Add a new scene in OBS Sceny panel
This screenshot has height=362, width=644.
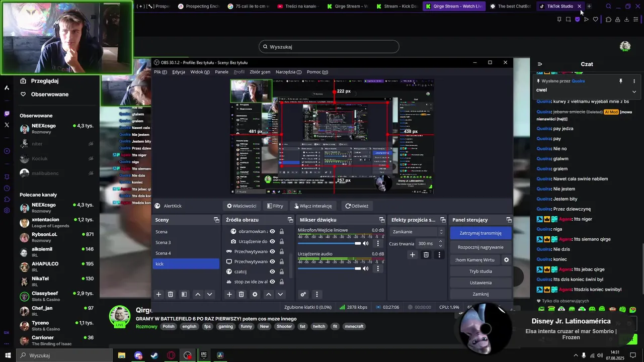158,294
